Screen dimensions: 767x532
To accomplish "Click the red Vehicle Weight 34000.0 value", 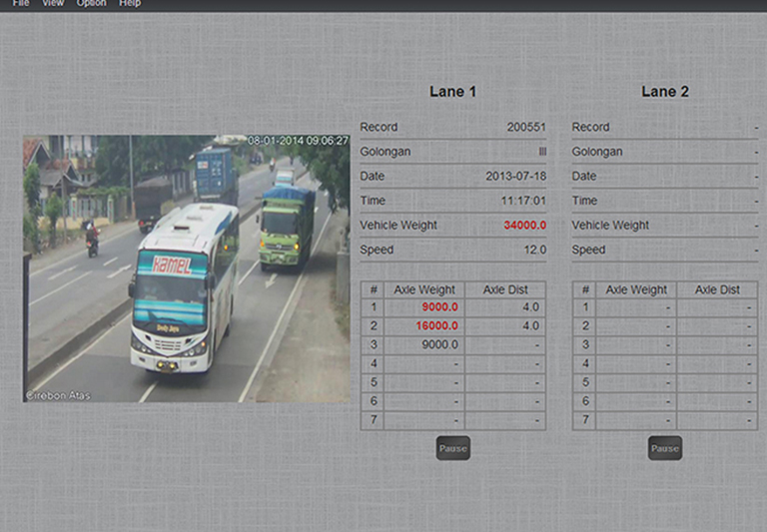I will click(x=524, y=226).
